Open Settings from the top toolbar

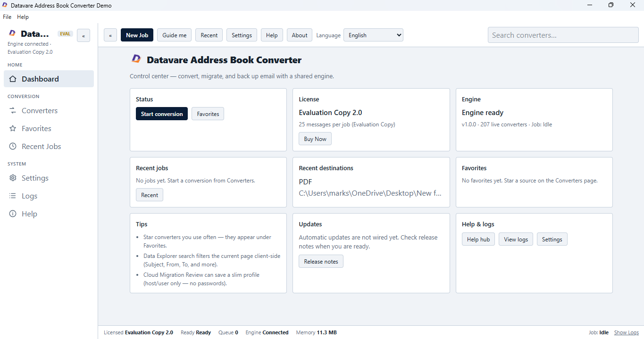coord(242,35)
